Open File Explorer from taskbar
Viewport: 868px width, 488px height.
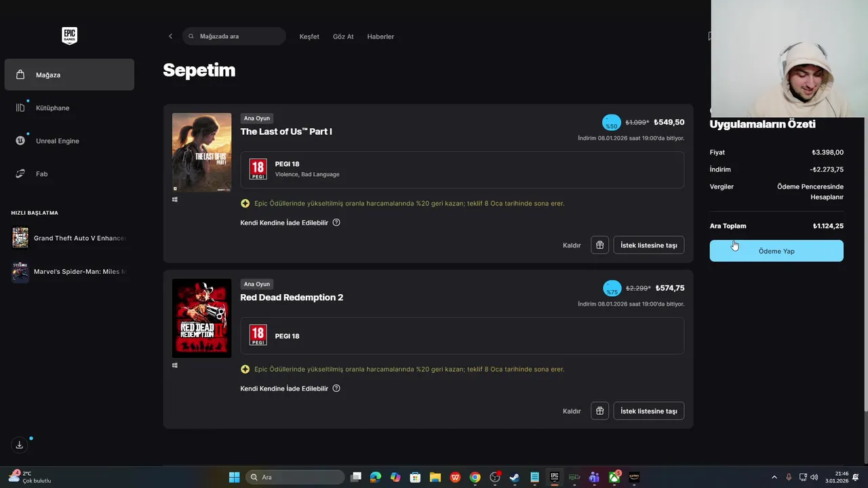pos(435,477)
